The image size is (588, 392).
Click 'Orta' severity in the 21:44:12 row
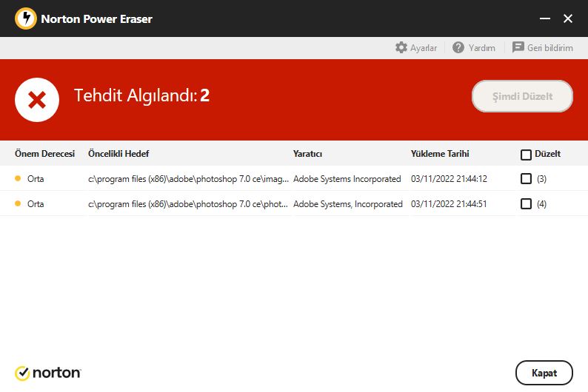[36, 179]
